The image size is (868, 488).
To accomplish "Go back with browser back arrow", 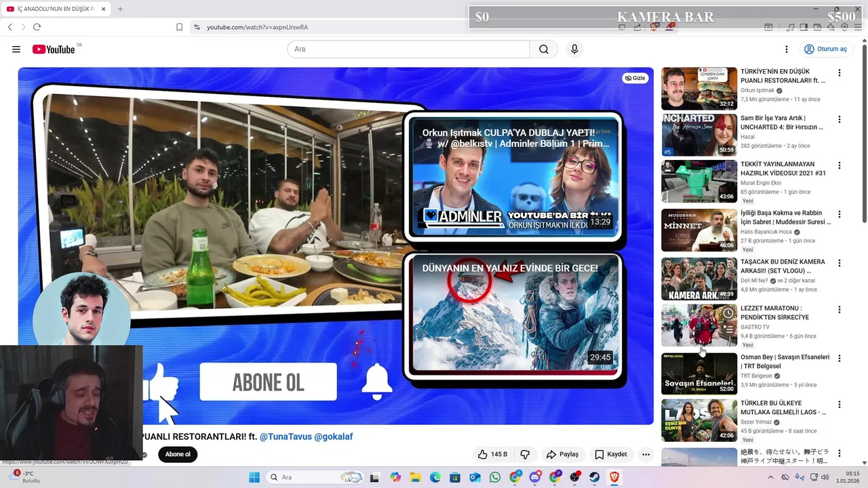I will 9,27.
